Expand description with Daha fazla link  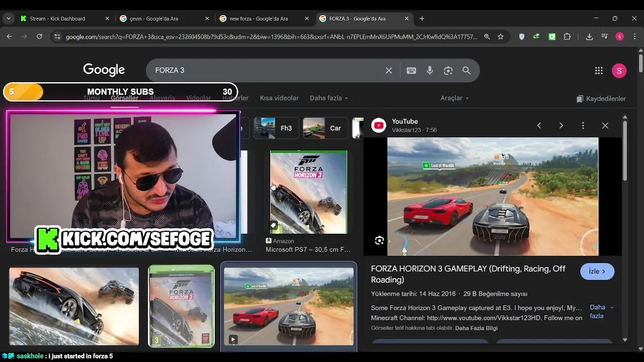(x=601, y=312)
